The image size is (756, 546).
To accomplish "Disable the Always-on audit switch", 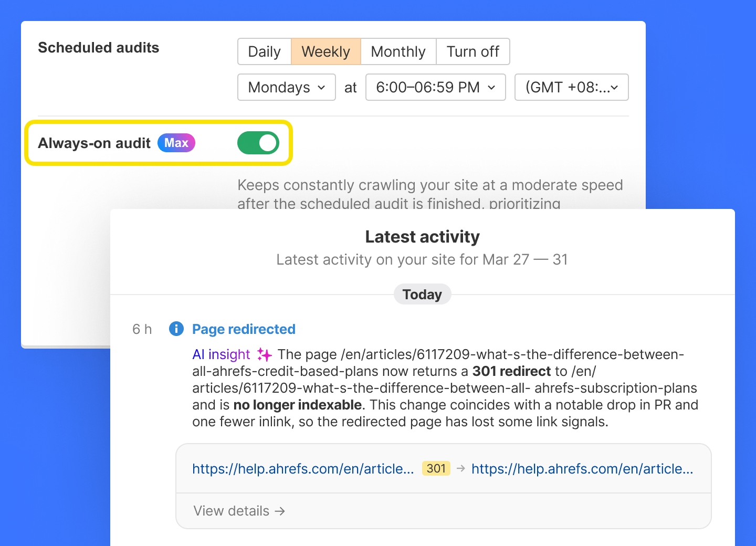I will tap(258, 143).
